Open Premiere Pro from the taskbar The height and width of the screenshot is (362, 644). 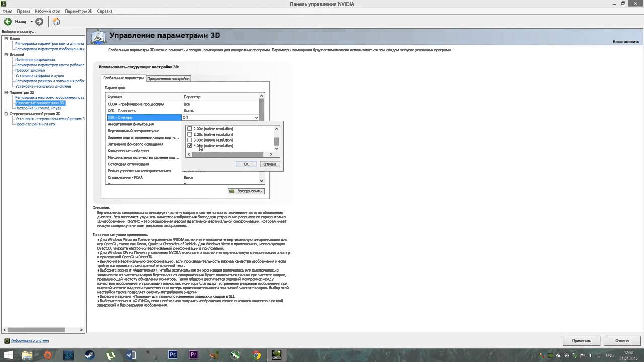(x=193, y=355)
